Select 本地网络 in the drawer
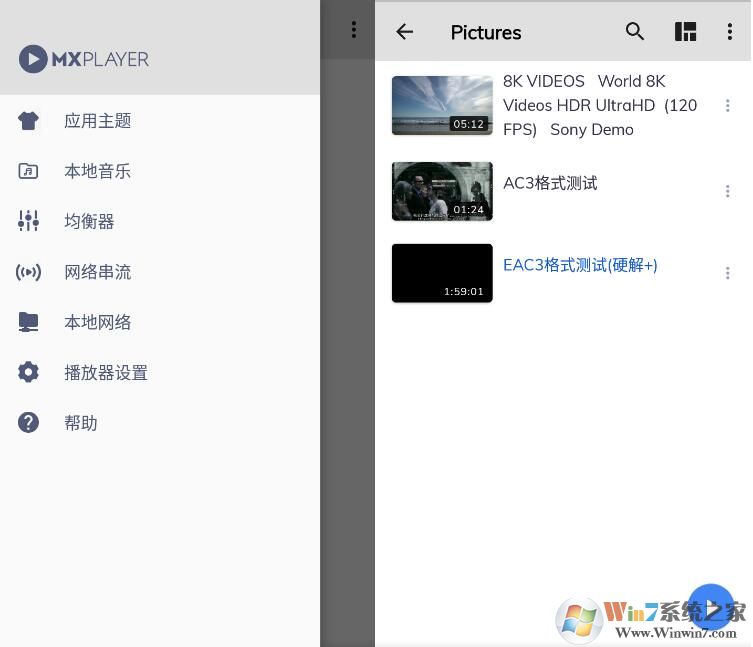 (97, 322)
